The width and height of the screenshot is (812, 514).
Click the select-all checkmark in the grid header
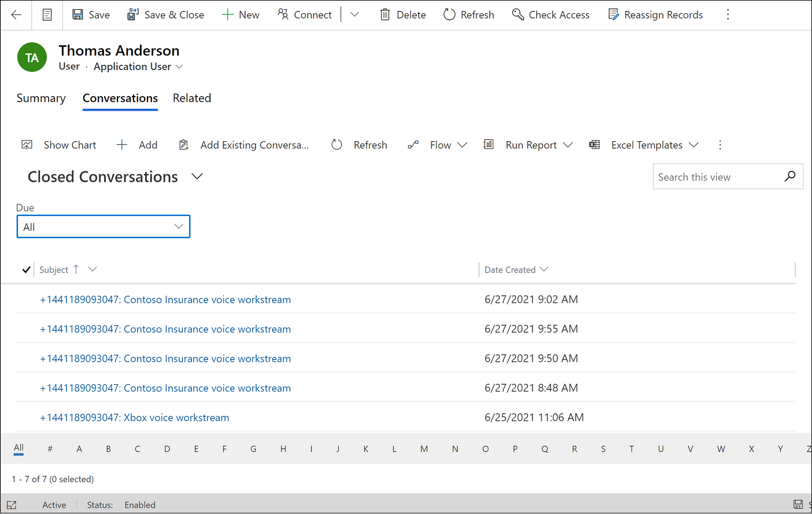[26, 269]
